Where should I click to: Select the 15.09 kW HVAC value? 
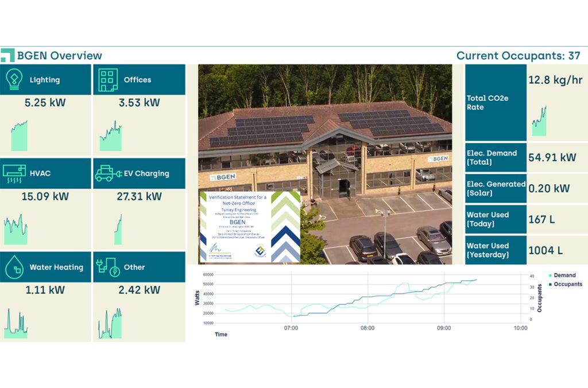[45, 196]
